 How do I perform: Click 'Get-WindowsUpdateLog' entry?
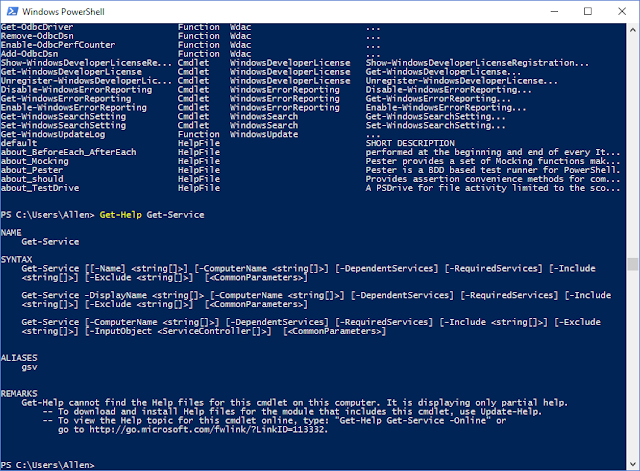pos(53,134)
